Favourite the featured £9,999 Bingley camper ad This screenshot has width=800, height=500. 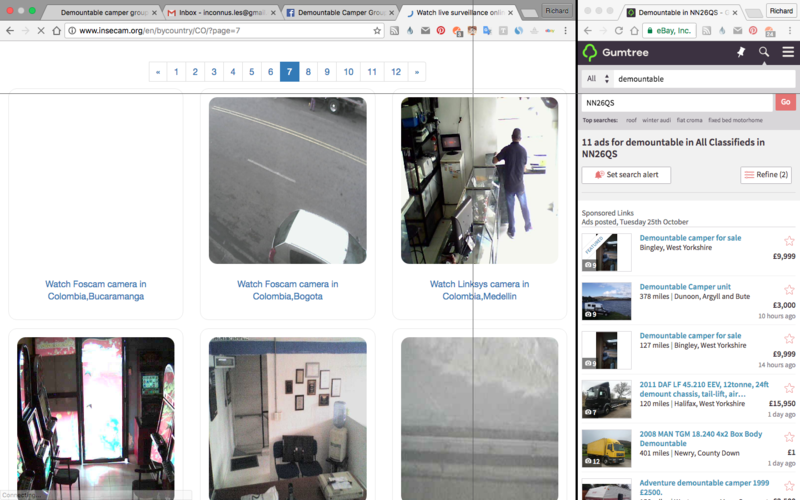click(789, 241)
